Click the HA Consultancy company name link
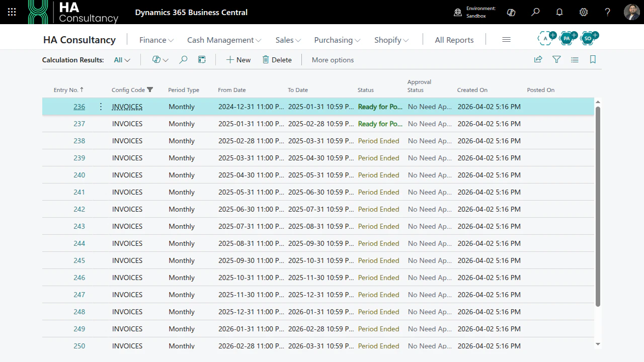644x362 pixels. 79,40
